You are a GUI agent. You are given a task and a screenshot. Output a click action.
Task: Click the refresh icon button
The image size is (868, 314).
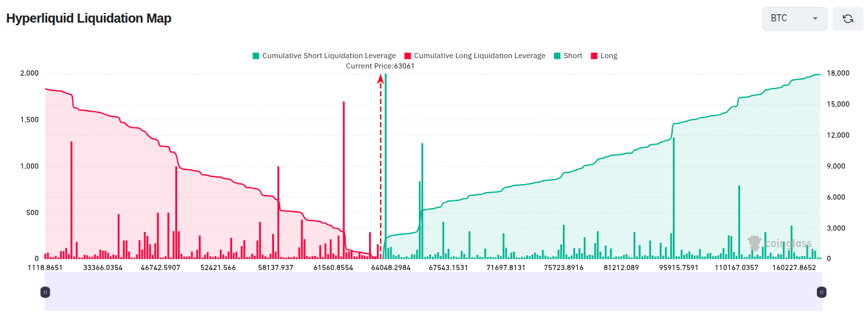pyautogui.click(x=847, y=19)
